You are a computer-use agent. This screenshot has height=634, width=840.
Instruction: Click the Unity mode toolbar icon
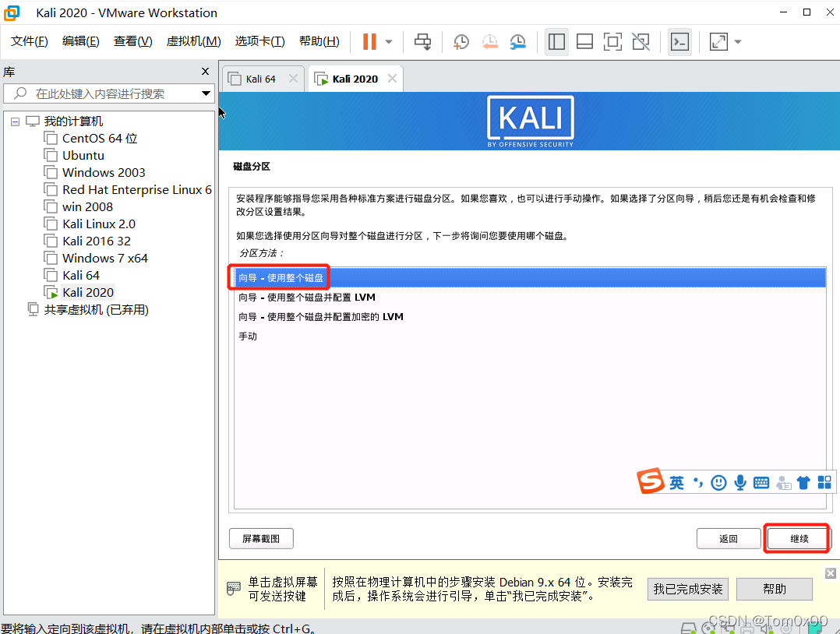click(641, 42)
